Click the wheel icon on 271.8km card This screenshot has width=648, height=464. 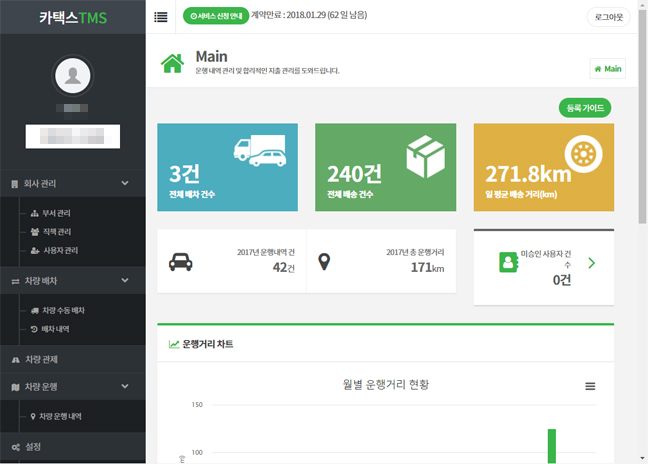[x=583, y=154]
